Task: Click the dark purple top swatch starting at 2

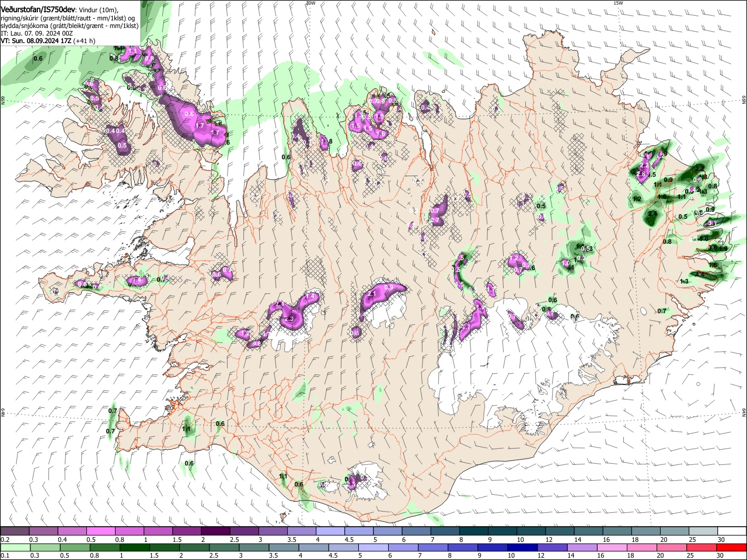Action: [215, 531]
